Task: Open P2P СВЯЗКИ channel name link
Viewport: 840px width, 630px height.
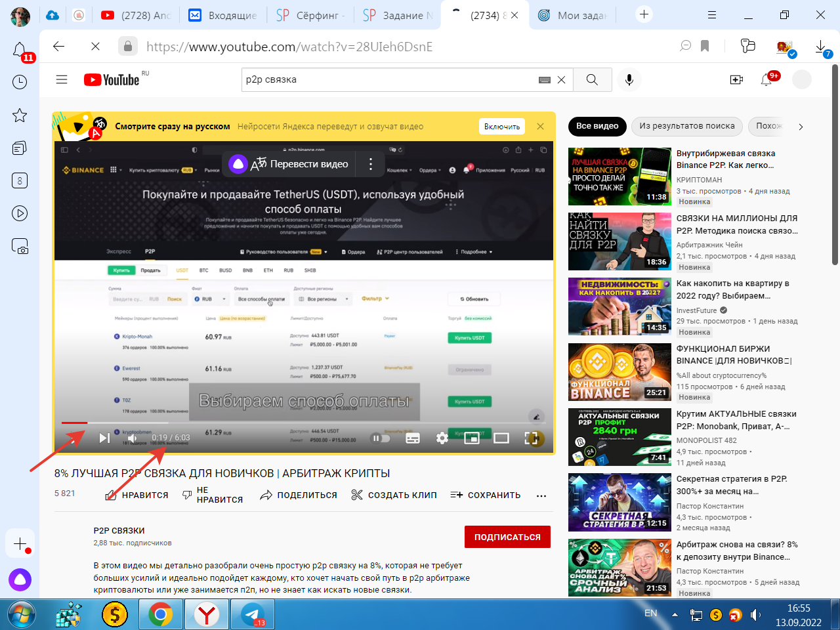Action: tap(119, 530)
